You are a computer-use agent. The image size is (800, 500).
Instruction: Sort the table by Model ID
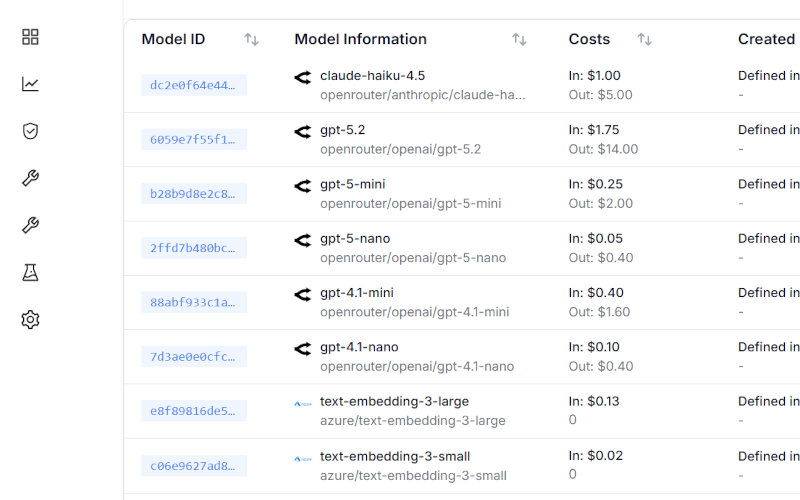pyautogui.click(x=251, y=40)
